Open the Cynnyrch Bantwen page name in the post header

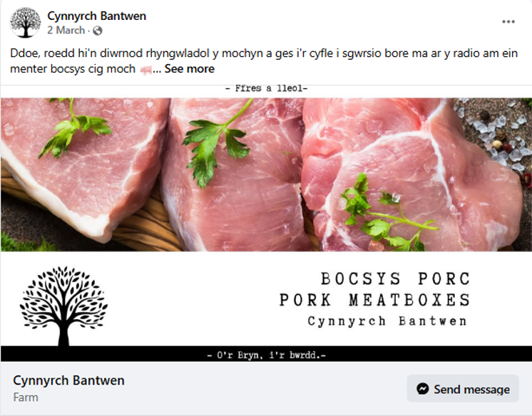click(97, 16)
